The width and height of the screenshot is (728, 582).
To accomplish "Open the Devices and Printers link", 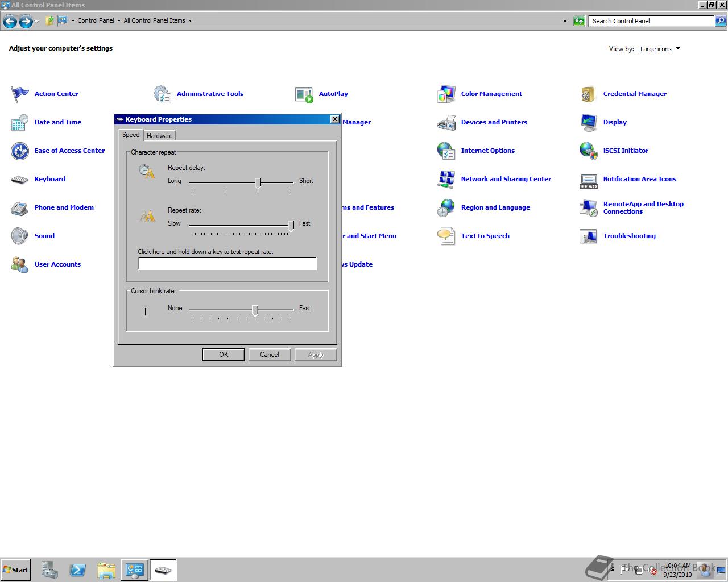I will coord(494,122).
